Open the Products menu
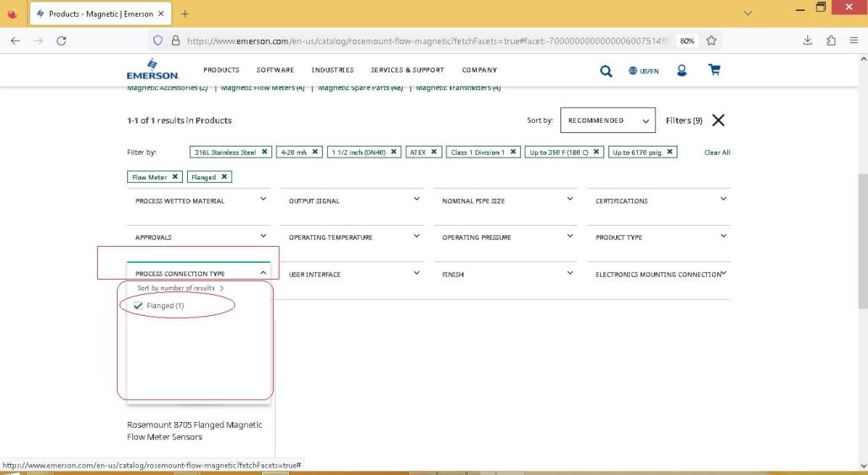868x475 pixels. pos(222,70)
